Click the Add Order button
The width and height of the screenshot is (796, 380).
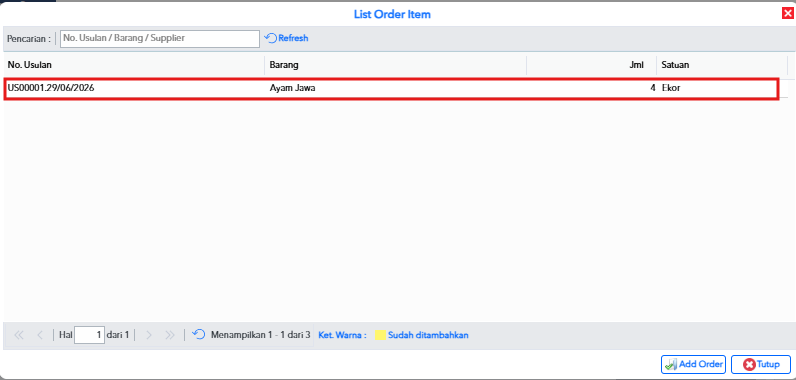pos(693,364)
